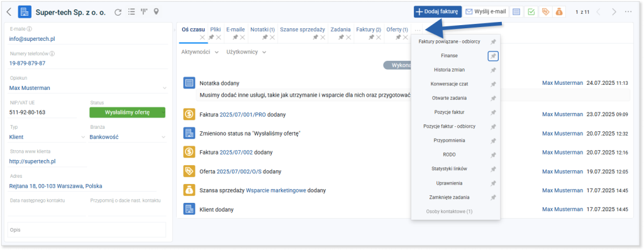Click building icon in Klient dodany row
This screenshot has height=250, width=644.
coord(189,209)
